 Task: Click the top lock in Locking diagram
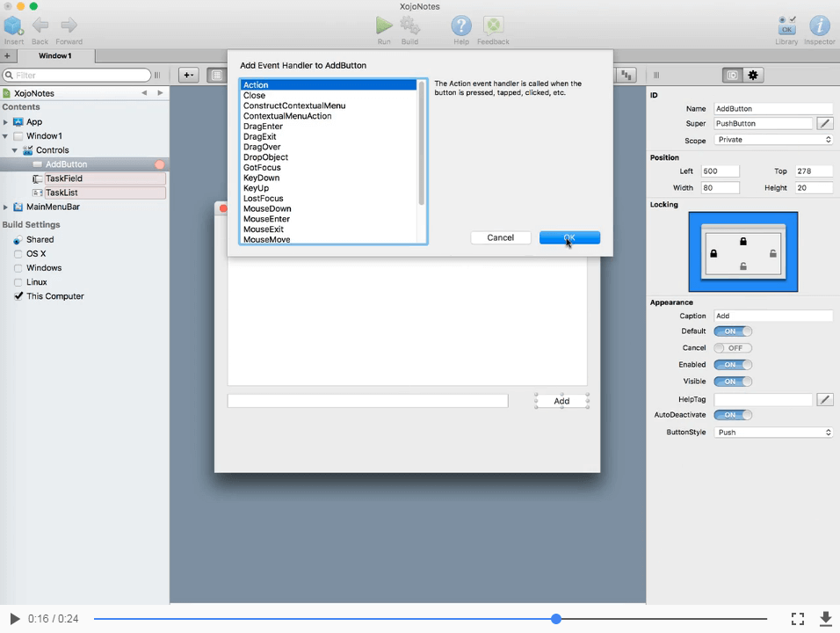(x=743, y=241)
